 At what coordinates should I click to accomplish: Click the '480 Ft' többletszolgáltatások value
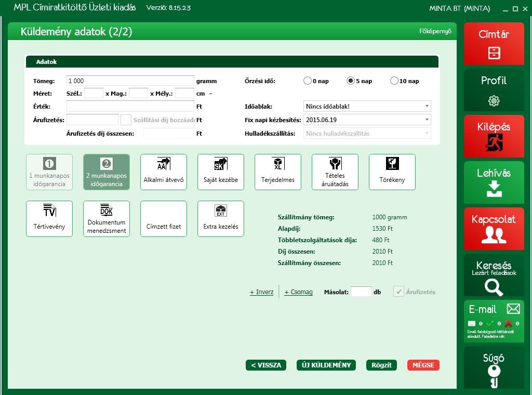tap(381, 240)
